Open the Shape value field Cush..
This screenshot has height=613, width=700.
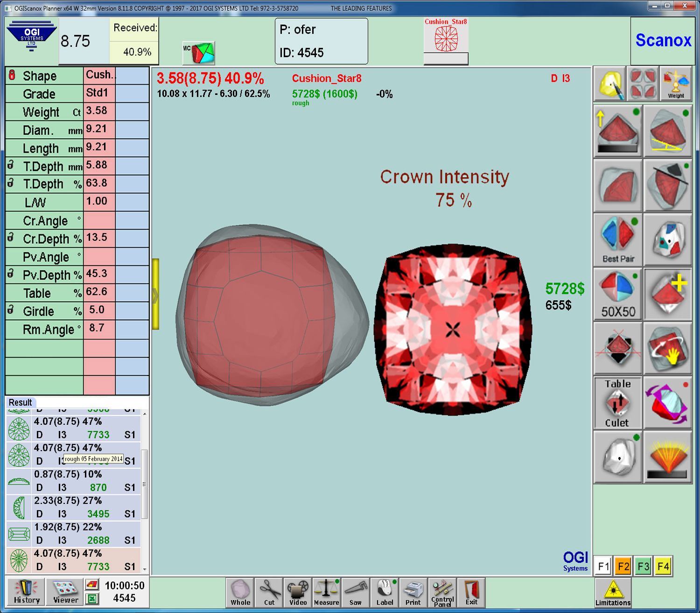pyautogui.click(x=99, y=75)
